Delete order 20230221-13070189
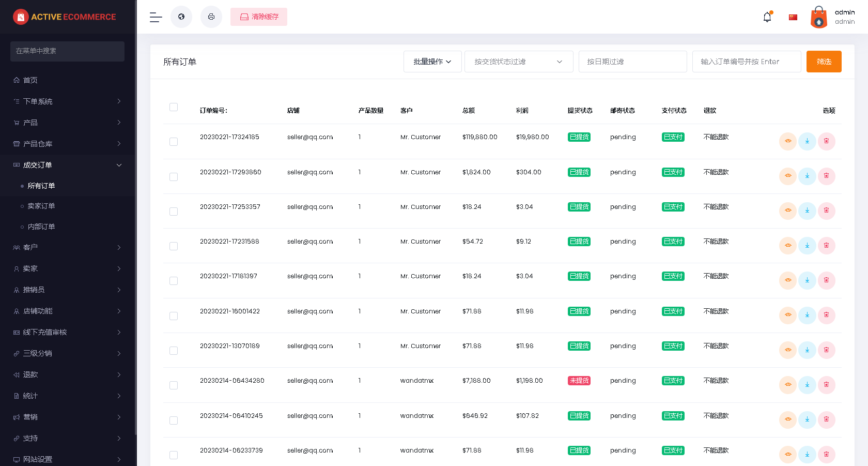 click(826, 350)
